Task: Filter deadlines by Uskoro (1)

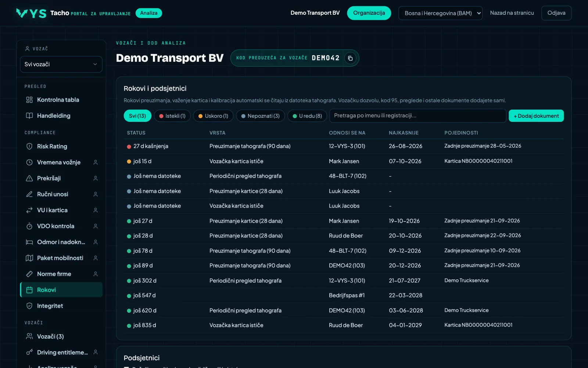Action: point(213,116)
